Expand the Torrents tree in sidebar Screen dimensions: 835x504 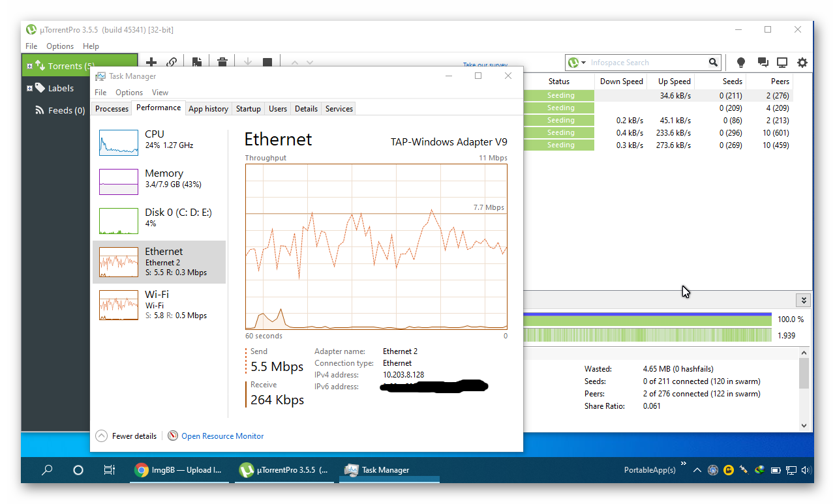tap(29, 66)
